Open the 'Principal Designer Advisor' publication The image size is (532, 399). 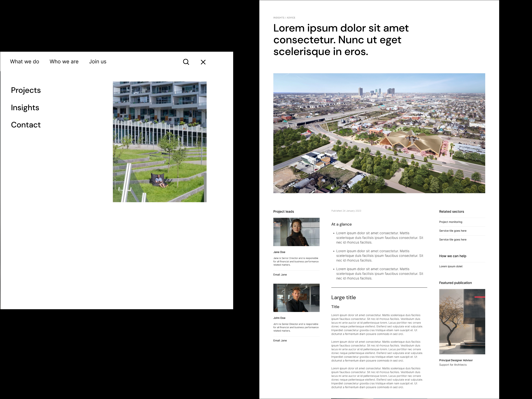pyautogui.click(x=456, y=360)
